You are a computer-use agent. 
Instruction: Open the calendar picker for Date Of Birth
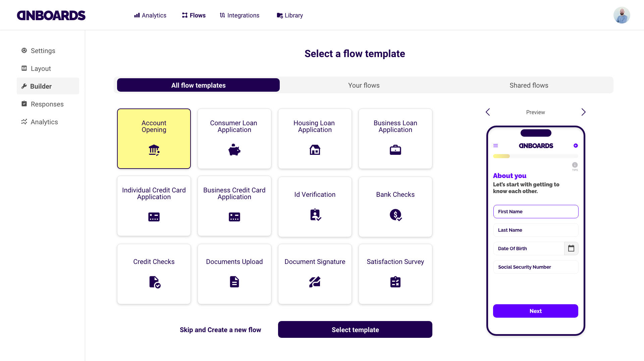(x=571, y=249)
